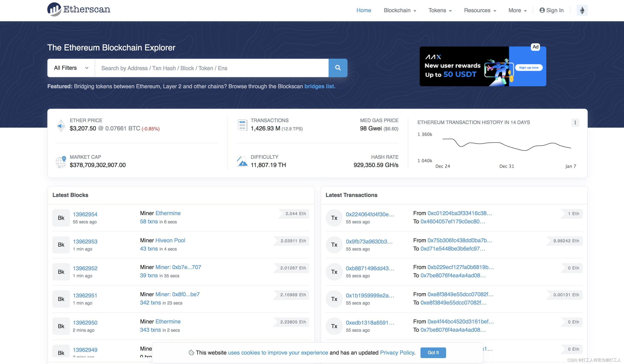Expand the Resources menu
Image resolution: width=624 pixels, height=364 pixels.
point(480,10)
